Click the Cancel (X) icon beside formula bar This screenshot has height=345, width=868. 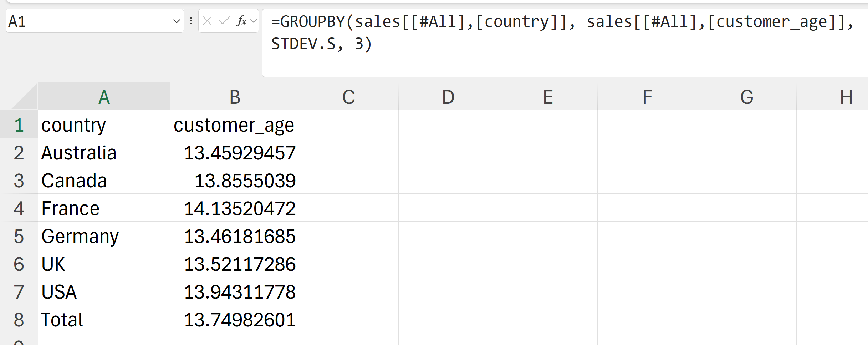[207, 21]
